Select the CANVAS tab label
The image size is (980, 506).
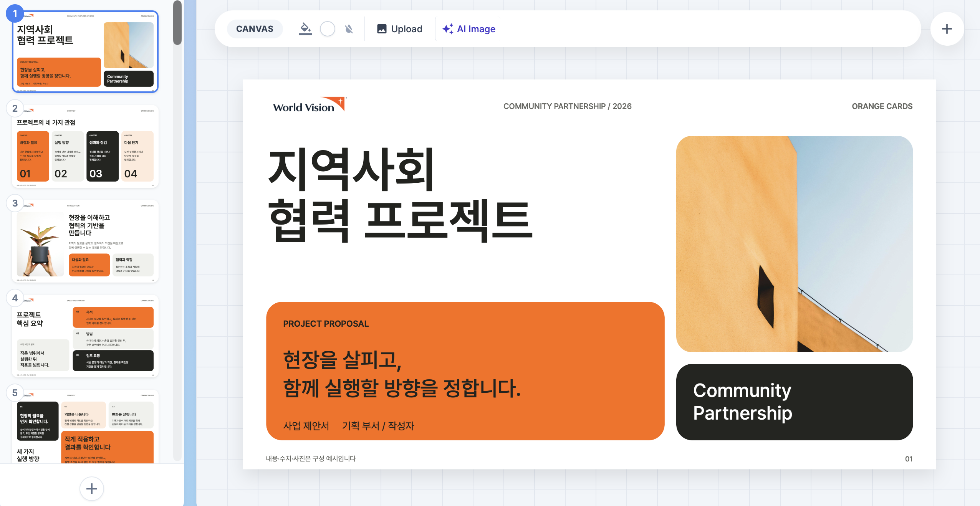click(255, 29)
